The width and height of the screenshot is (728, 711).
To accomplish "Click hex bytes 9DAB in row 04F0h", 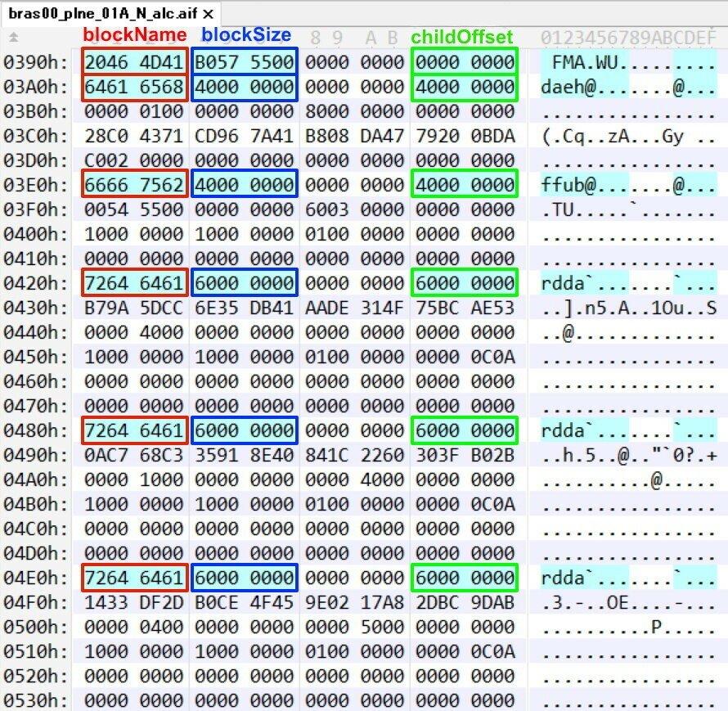I will [492, 602].
